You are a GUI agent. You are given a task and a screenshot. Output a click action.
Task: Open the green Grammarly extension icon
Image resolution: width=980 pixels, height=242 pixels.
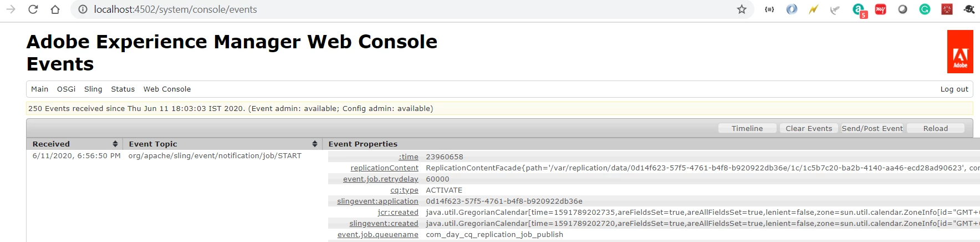pos(925,9)
